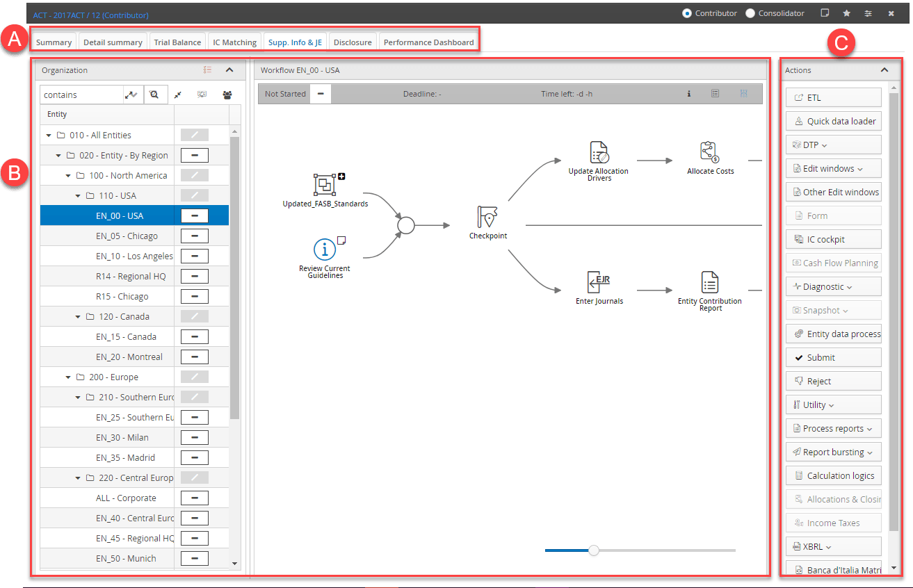Image resolution: width=913 pixels, height=588 pixels.
Task: Select the Contributor radio button
Action: [687, 13]
